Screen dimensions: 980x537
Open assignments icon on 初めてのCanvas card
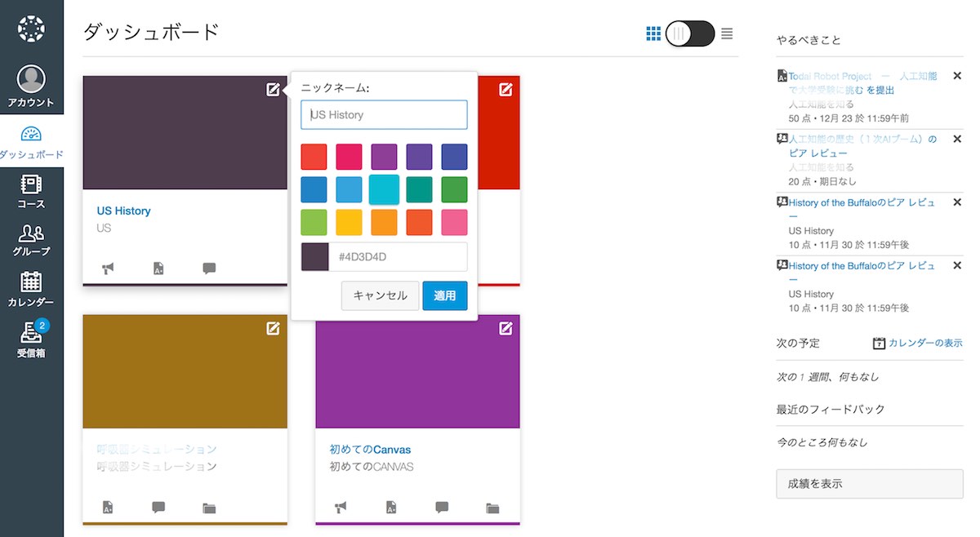pyautogui.click(x=391, y=508)
